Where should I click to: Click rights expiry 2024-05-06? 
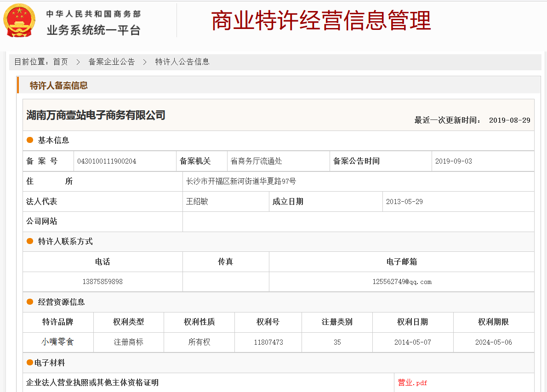(494, 342)
